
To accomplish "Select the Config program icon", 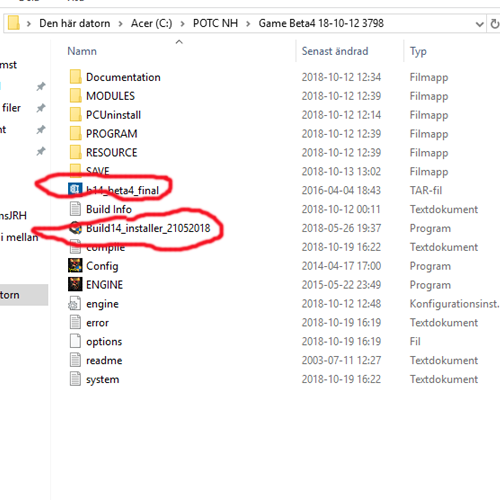I will coord(75,266).
